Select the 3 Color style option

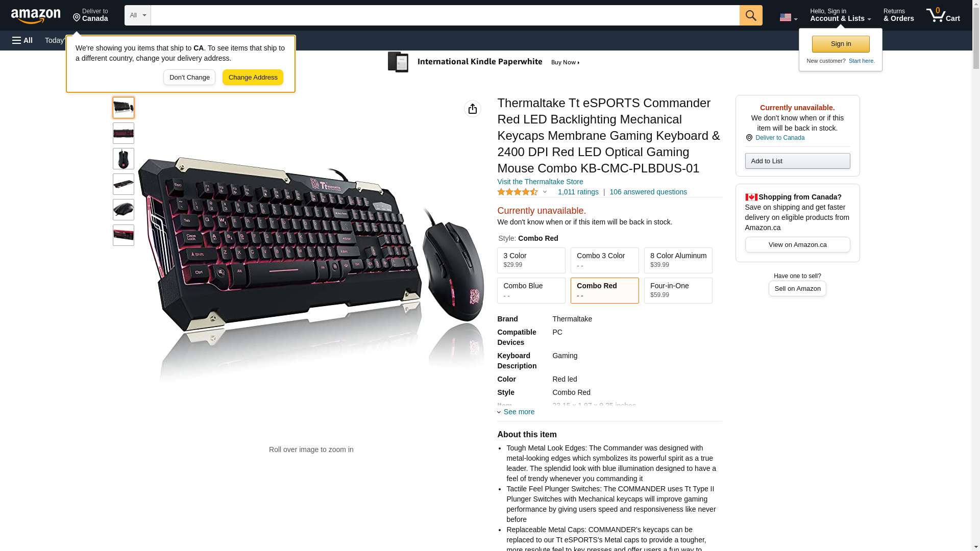(531, 260)
